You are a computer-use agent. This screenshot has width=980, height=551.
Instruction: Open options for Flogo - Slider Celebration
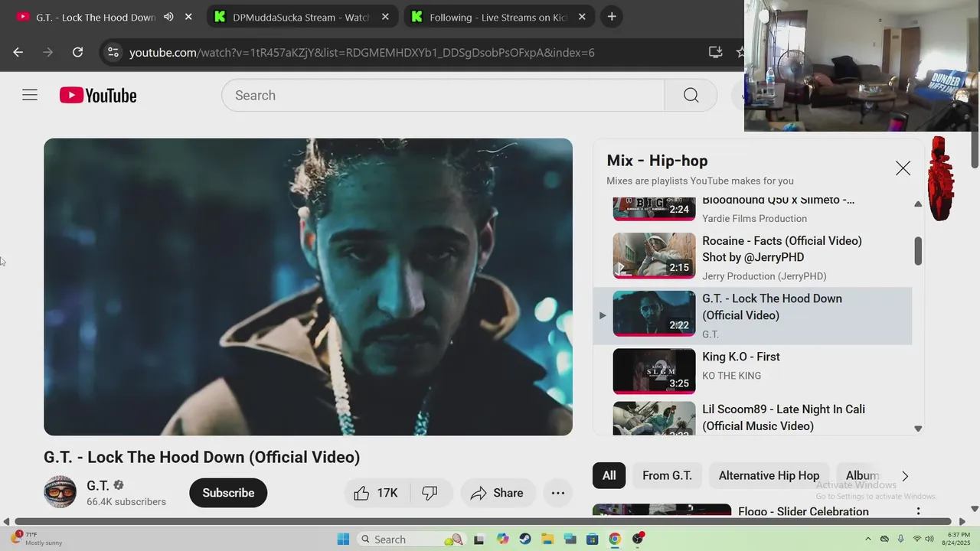point(918,511)
